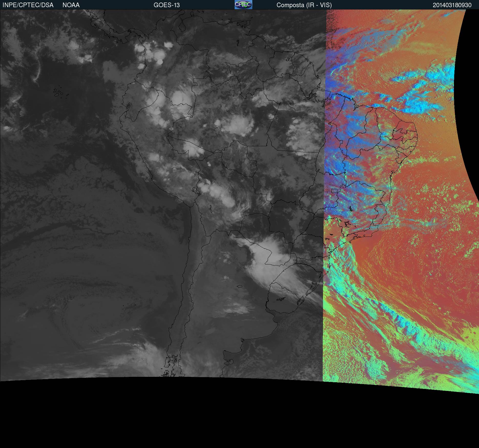Click the Composta (IR - VIS) title

click(304, 5)
